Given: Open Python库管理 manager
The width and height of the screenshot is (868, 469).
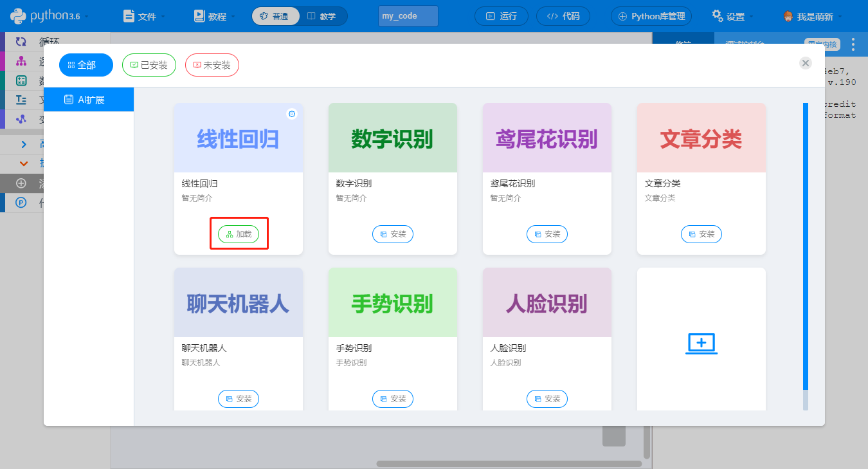Looking at the screenshot, I should [651, 16].
